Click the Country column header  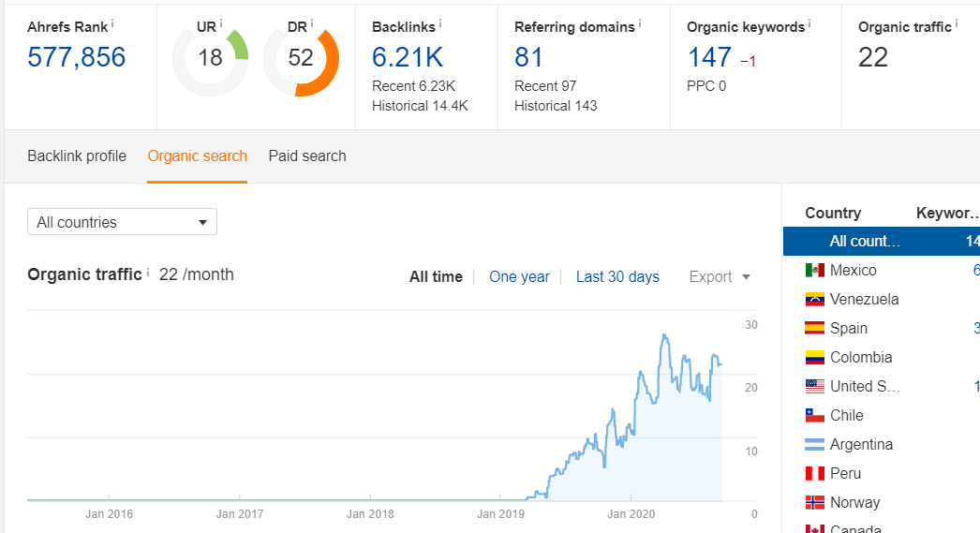[833, 213]
